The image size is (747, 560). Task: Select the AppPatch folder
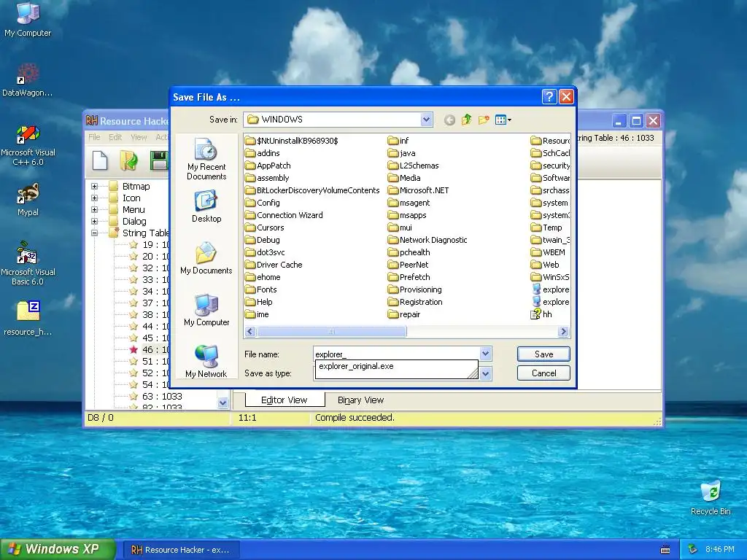(267, 166)
